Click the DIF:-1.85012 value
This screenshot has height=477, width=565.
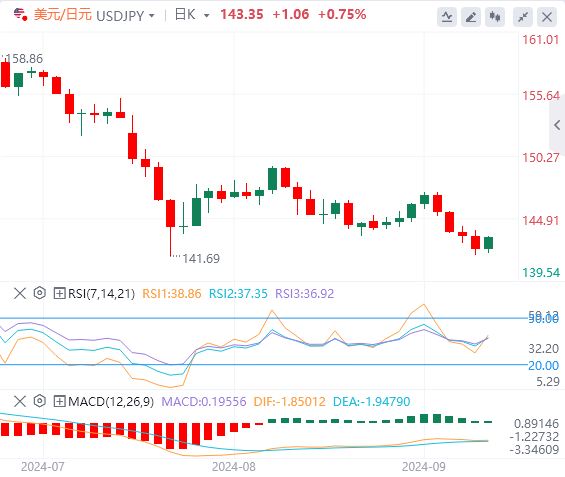(x=289, y=401)
